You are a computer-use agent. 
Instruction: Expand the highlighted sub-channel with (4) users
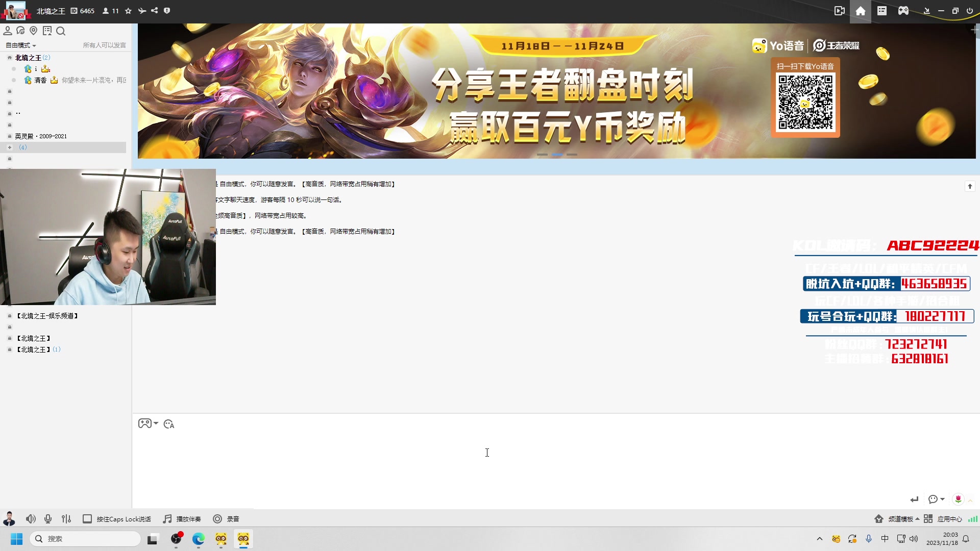tap(10, 147)
